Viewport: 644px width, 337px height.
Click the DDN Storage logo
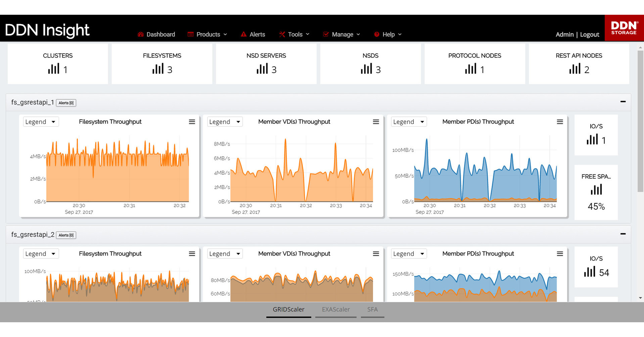click(x=624, y=28)
